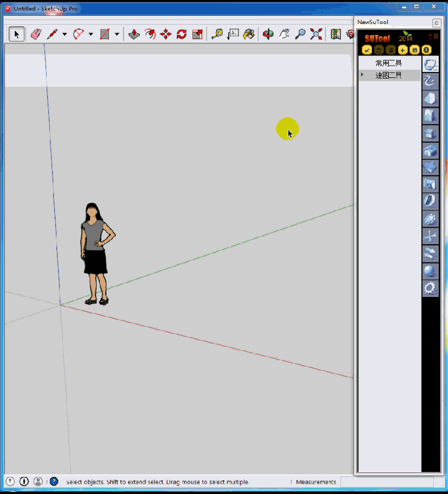Select the 速图工具 list row

[x=389, y=75]
